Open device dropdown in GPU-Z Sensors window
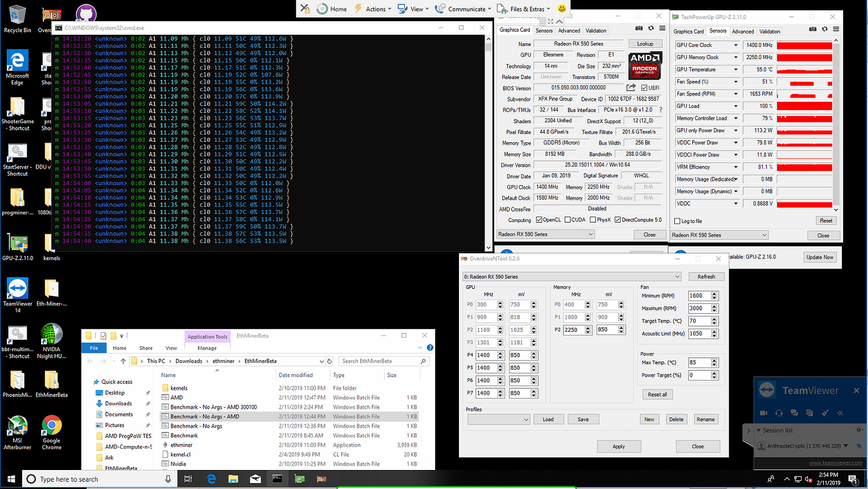868x489 pixels. pyautogui.click(x=719, y=235)
